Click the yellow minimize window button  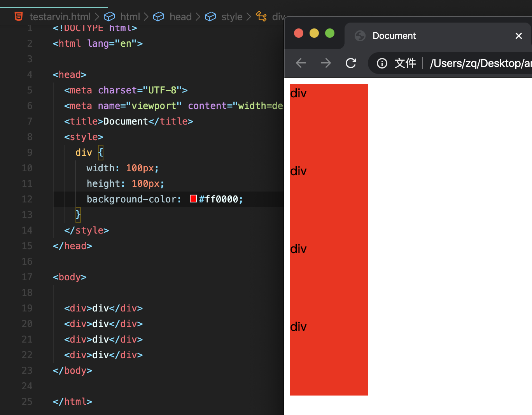coord(314,33)
